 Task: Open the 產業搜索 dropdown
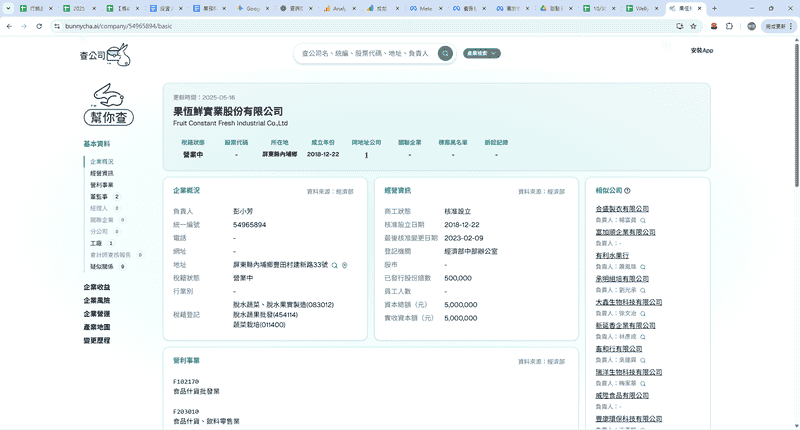pyautogui.click(x=481, y=53)
